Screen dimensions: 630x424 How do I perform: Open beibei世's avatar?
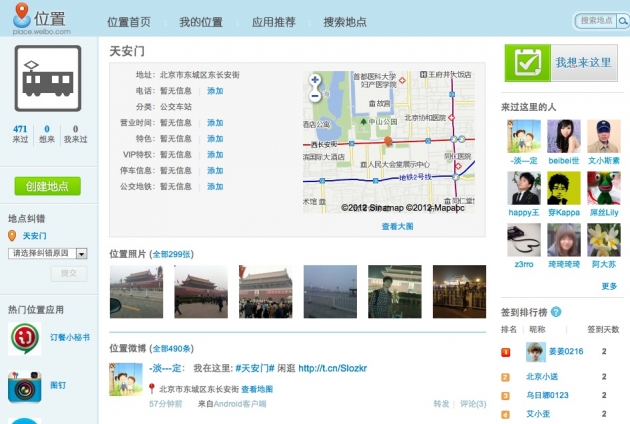(564, 136)
